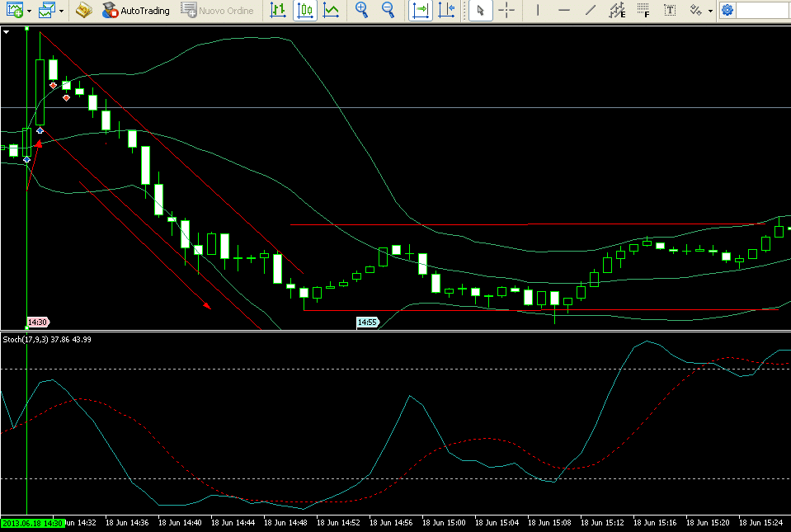This screenshot has width=791, height=532.
Task: Click the 18 Jun 15:16 axis label
Action: pyautogui.click(x=655, y=523)
